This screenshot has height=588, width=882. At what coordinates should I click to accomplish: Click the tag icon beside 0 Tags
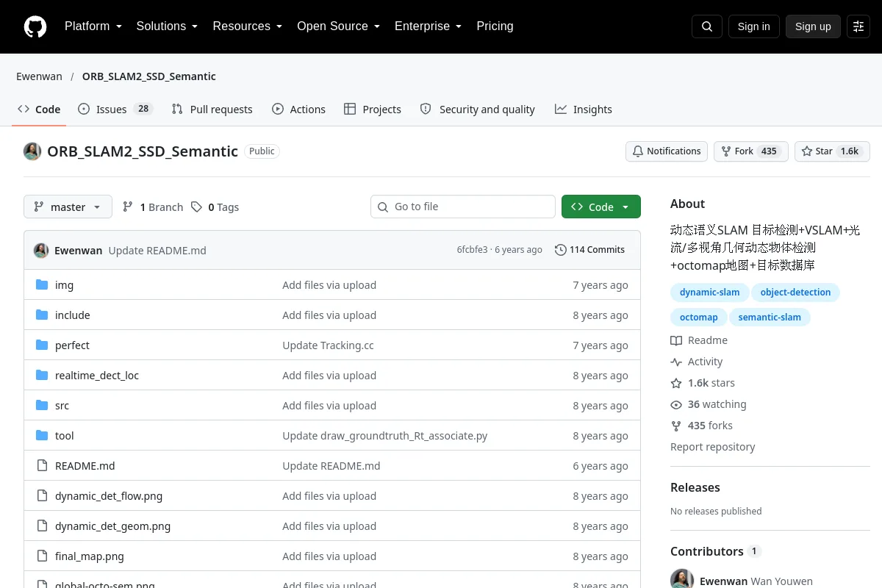196,207
